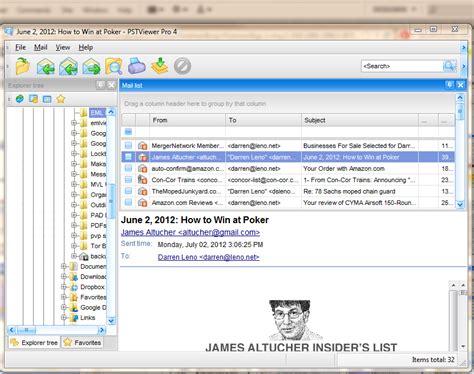Expand the Dropbox tree node
The width and height of the screenshot is (474, 374).
[x=63, y=287]
